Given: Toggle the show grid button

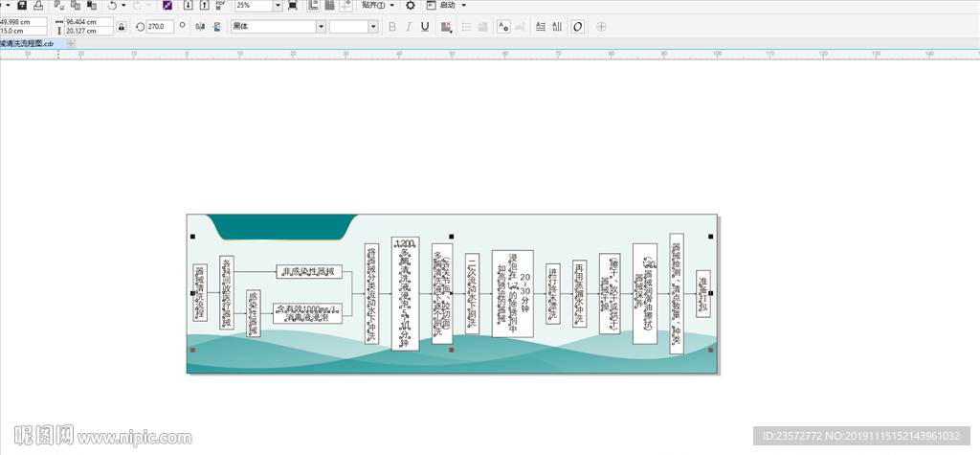Looking at the screenshot, I should click(x=329, y=6).
